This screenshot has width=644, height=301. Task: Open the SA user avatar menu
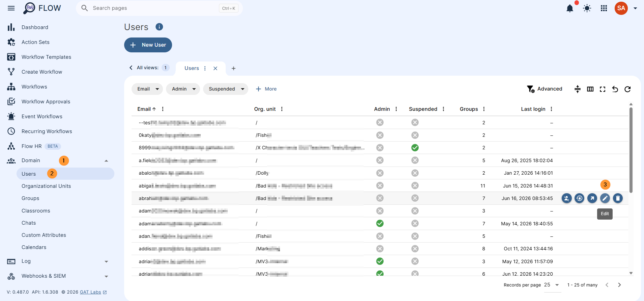click(621, 8)
